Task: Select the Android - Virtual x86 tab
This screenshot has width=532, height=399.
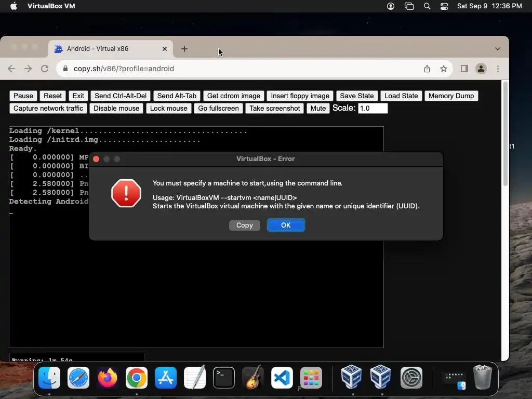Action: click(x=110, y=49)
